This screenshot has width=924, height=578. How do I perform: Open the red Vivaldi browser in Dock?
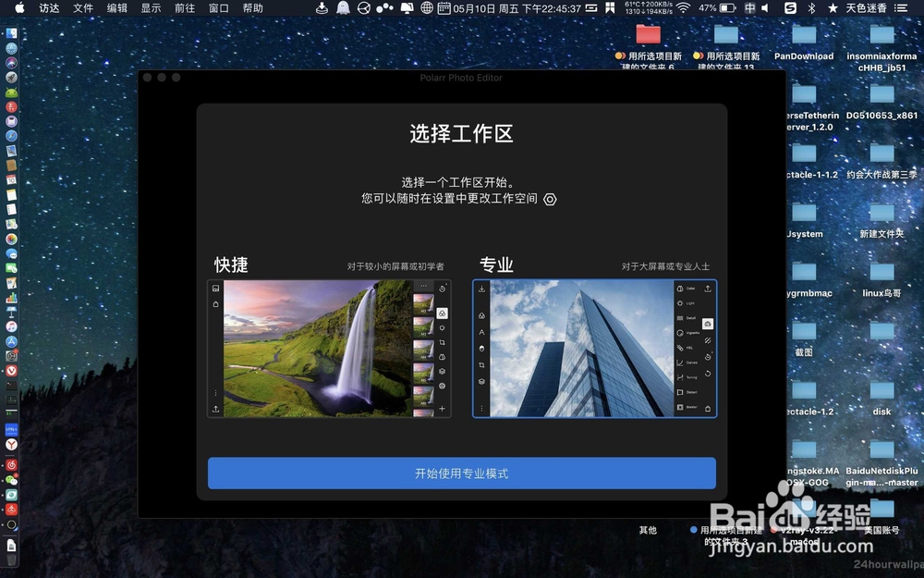pyautogui.click(x=11, y=371)
